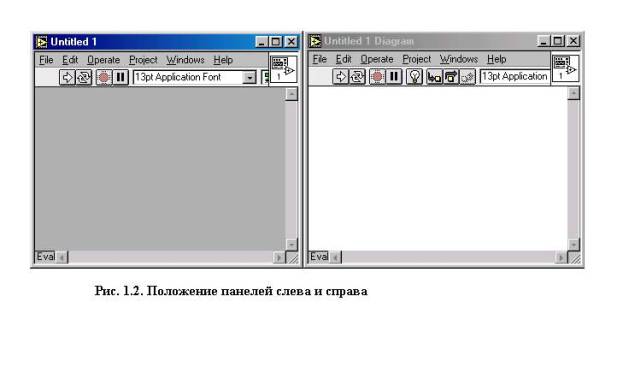This screenshot has width=623, height=385.
Task: Click Run Continuously in Diagram window
Action: pyautogui.click(x=357, y=76)
